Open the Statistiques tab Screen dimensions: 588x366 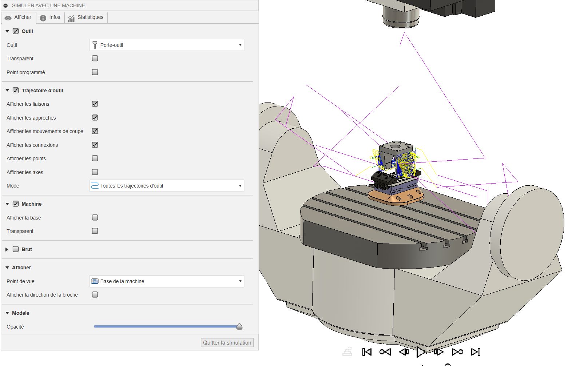(x=86, y=17)
